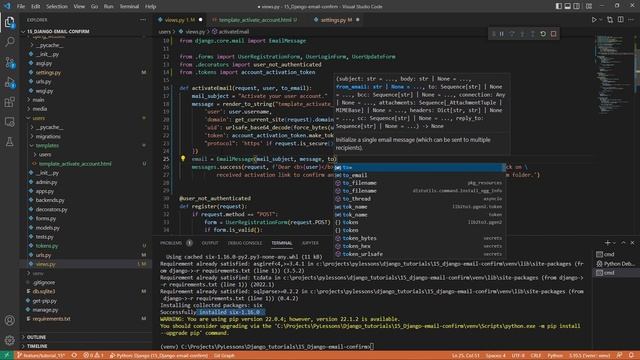The width and height of the screenshot is (640, 360).
Task: Open the Accounts menu icon
Action: (9, 320)
